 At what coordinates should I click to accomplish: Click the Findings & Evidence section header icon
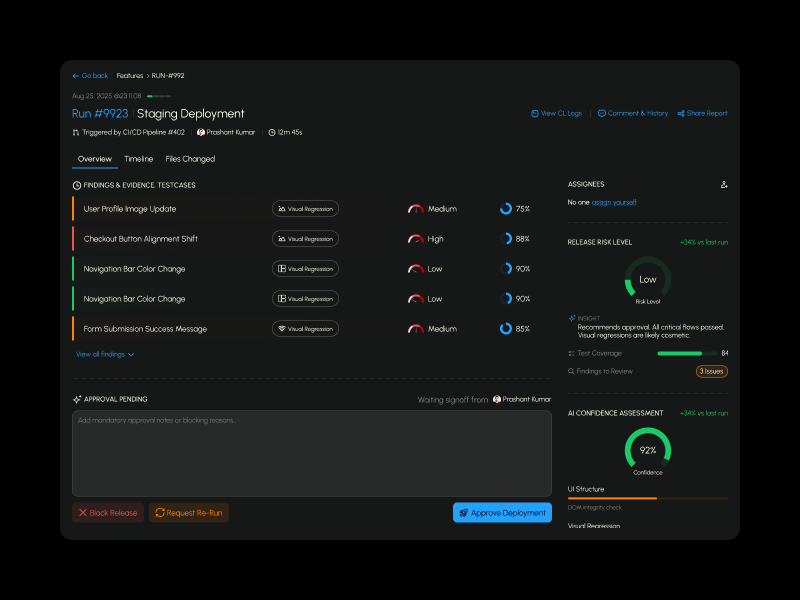point(77,185)
